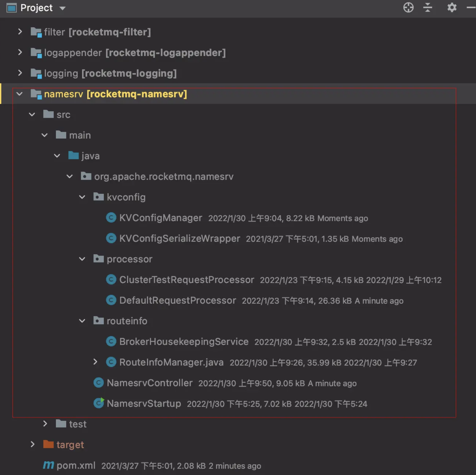Expand the RouteInfoManager.java node

[95, 362]
